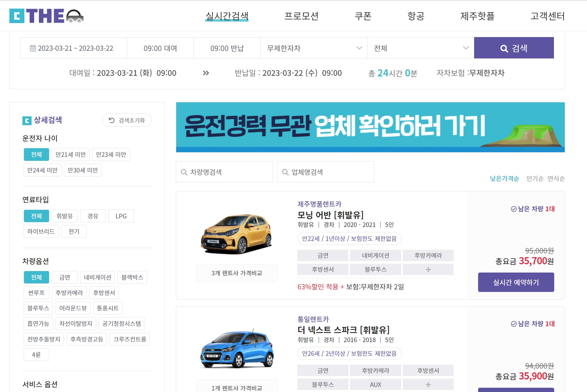The image size is (587, 392).
Task: Toggle 금연 option in 차량옵션 filter
Action: point(65,277)
